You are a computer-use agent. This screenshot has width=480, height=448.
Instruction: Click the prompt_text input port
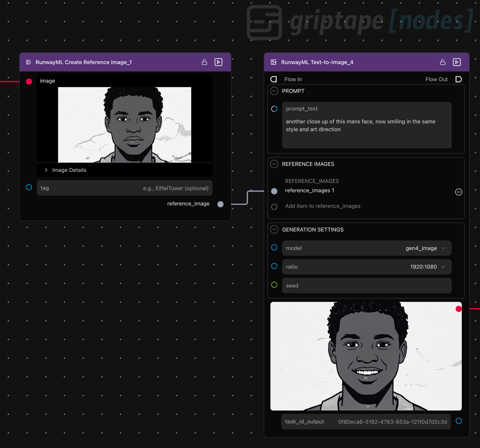(274, 109)
